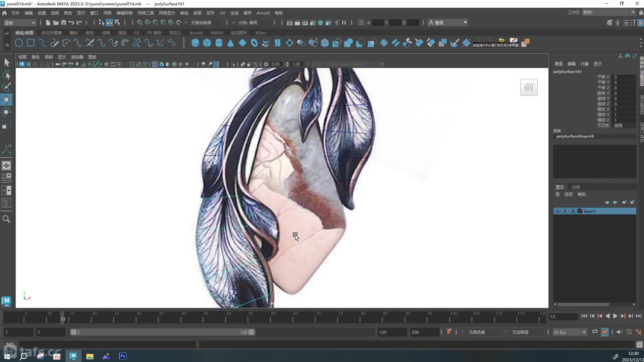The height and width of the screenshot is (362, 644).
Task: Click the Undo arrow icon
Action: [71, 22]
